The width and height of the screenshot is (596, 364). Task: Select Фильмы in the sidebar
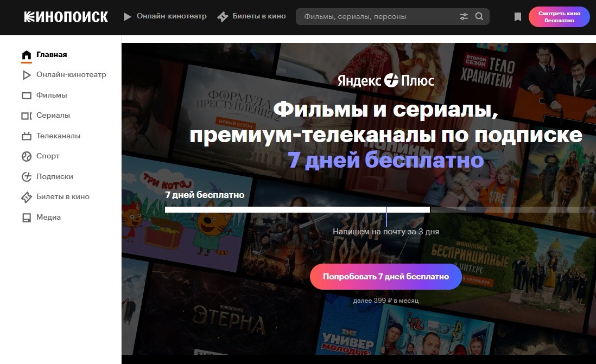pos(52,95)
